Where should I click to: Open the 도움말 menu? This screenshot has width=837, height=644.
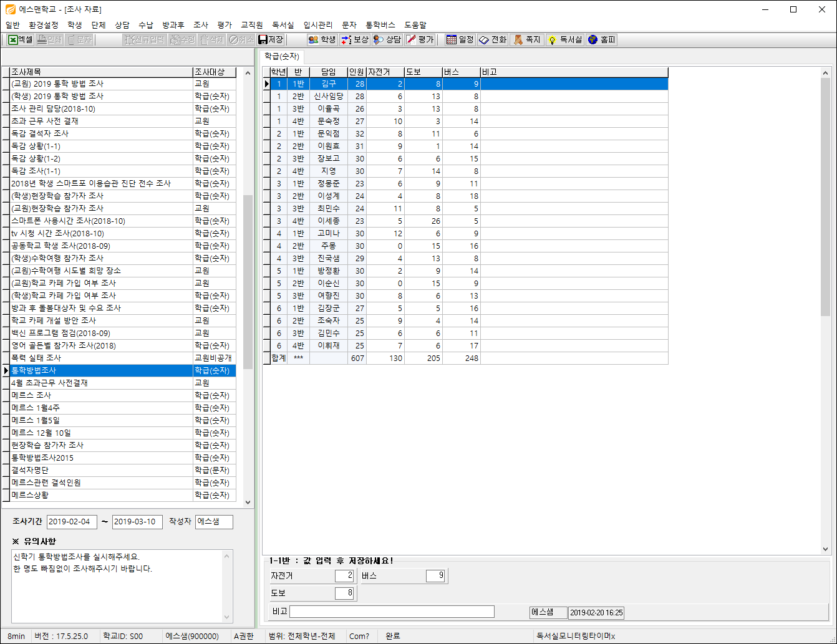415,25
